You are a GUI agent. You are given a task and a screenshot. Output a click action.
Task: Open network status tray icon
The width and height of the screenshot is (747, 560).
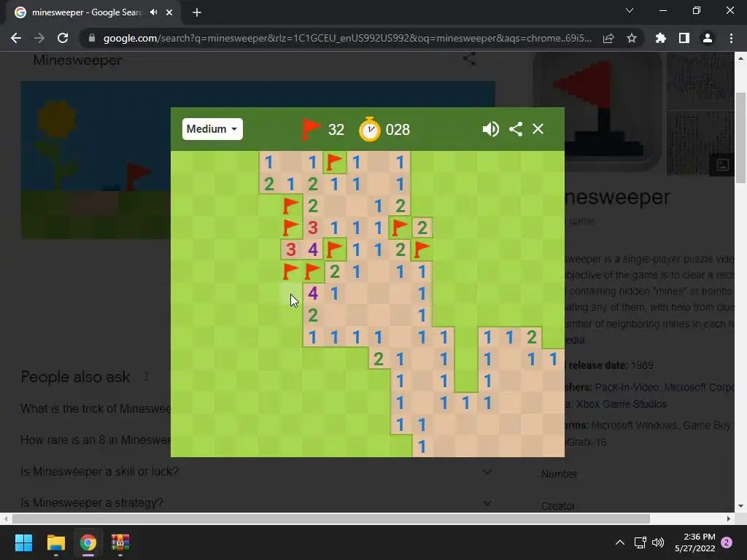coord(640,542)
